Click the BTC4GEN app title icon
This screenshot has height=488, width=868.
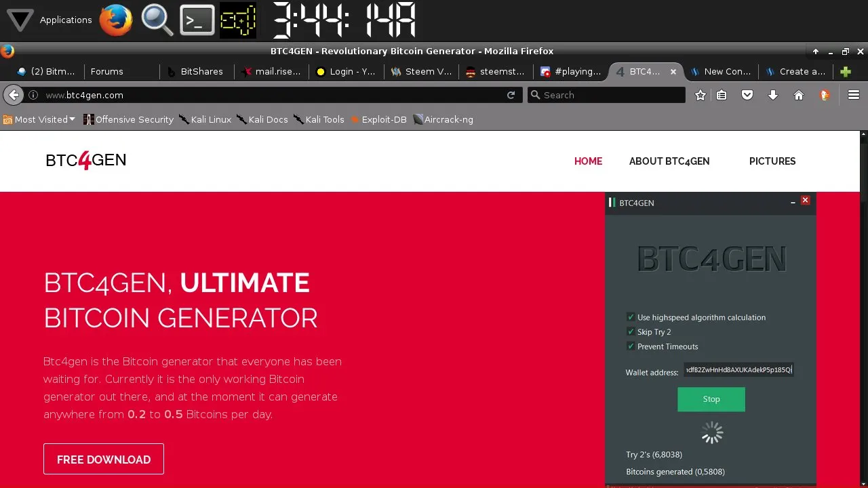point(612,203)
